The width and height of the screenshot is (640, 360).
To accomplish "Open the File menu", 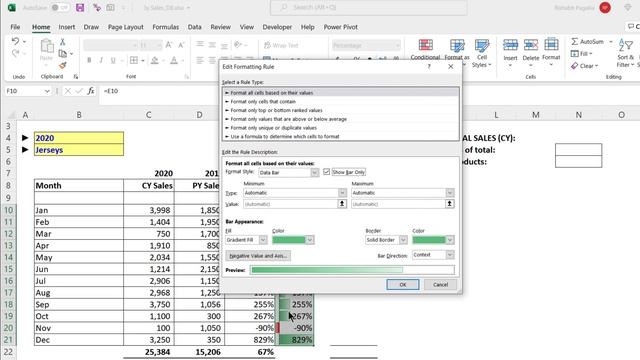I will click(x=15, y=27).
